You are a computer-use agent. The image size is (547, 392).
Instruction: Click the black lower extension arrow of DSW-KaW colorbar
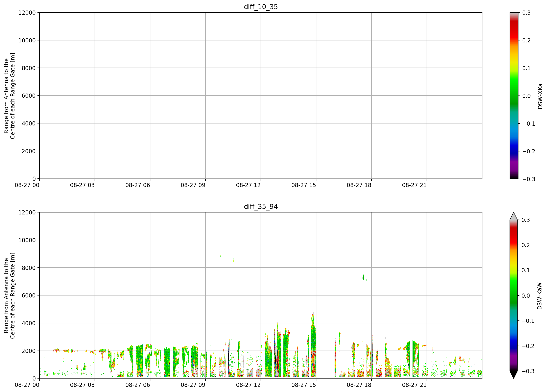click(x=513, y=375)
